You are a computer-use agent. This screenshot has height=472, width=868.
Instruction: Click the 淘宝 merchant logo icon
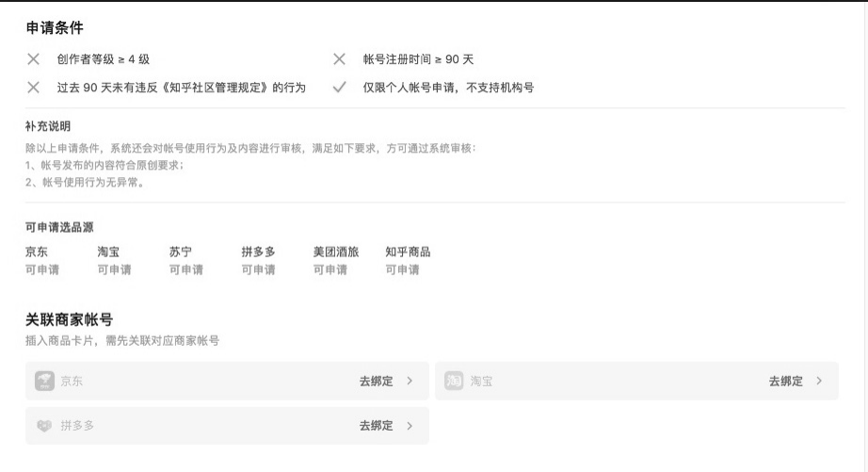point(454,382)
